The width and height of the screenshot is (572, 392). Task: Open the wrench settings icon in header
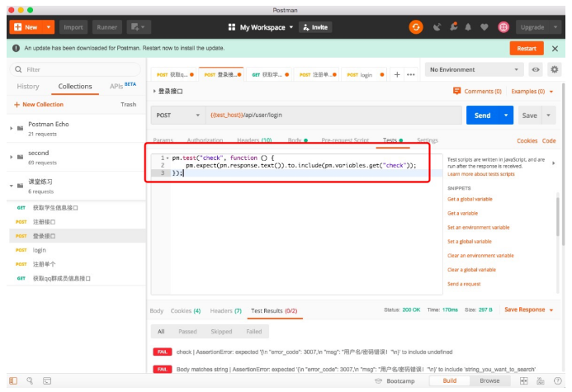[453, 26]
